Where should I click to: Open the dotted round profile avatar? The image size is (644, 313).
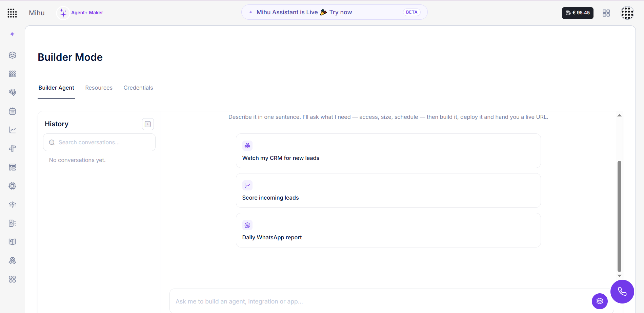[x=627, y=13]
